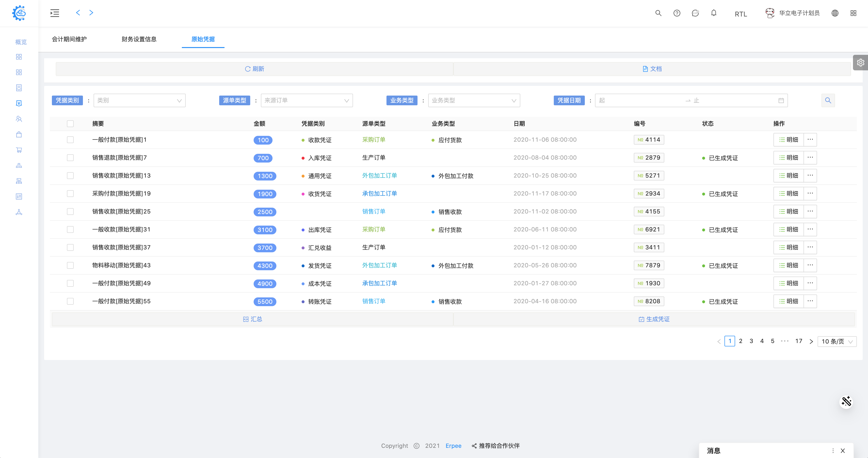Switch to the 财务设置信息 tab
The height and width of the screenshot is (458, 868).
(139, 39)
